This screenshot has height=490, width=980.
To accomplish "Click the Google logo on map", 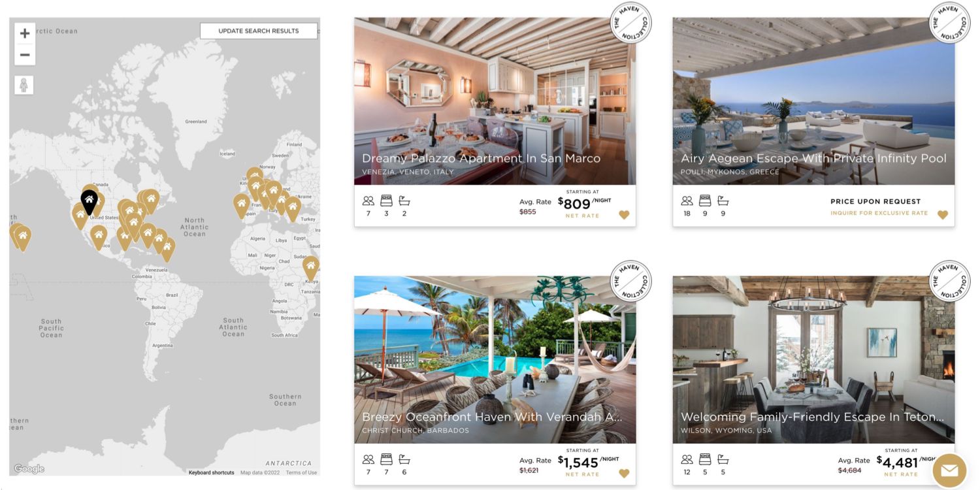I will pos(29,468).
